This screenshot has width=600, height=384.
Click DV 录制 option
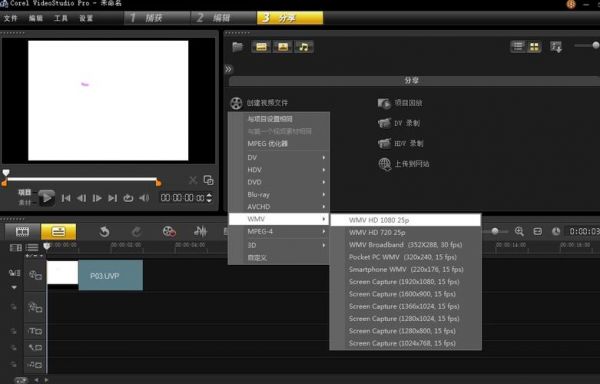pos(399,123)
